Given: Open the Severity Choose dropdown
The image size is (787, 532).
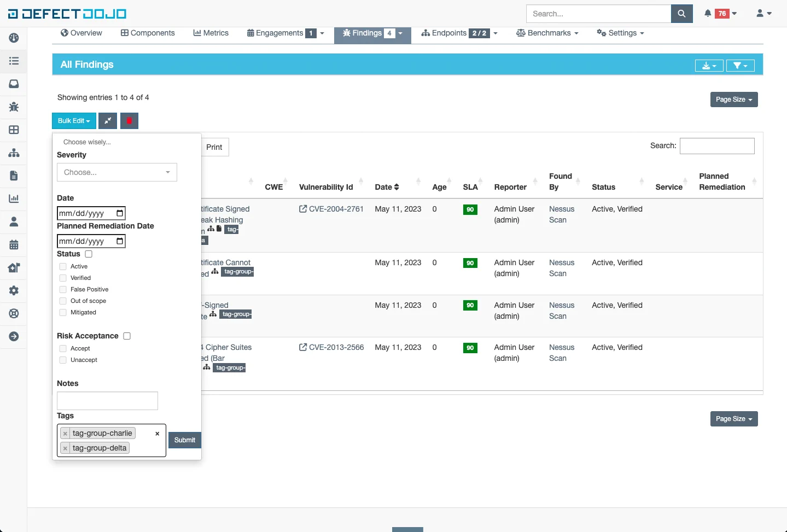Looking at the screenshot, I should pyautogui.click(x=116, y=172).
